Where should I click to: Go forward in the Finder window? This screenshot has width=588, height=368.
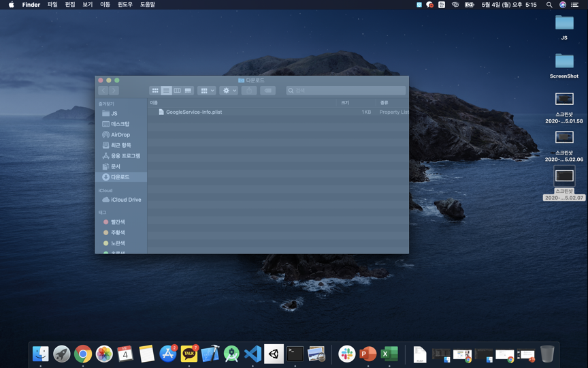tap(114, 91)
